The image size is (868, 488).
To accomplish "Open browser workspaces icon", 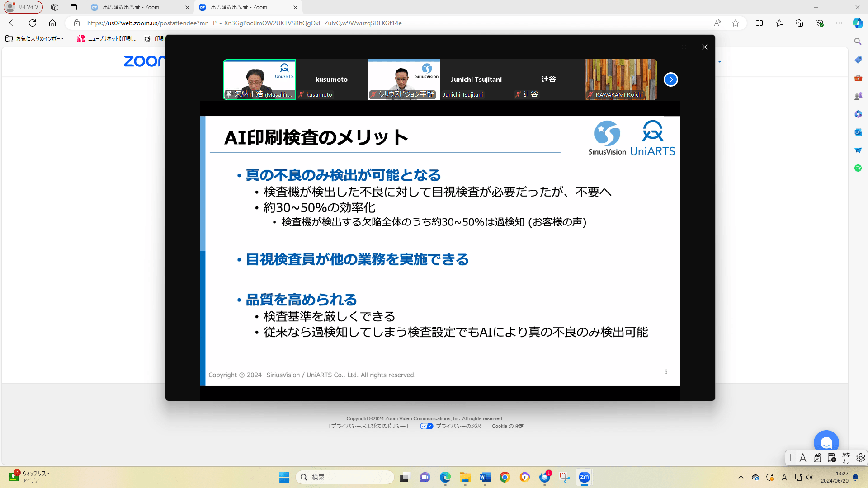I will (55, 7).
